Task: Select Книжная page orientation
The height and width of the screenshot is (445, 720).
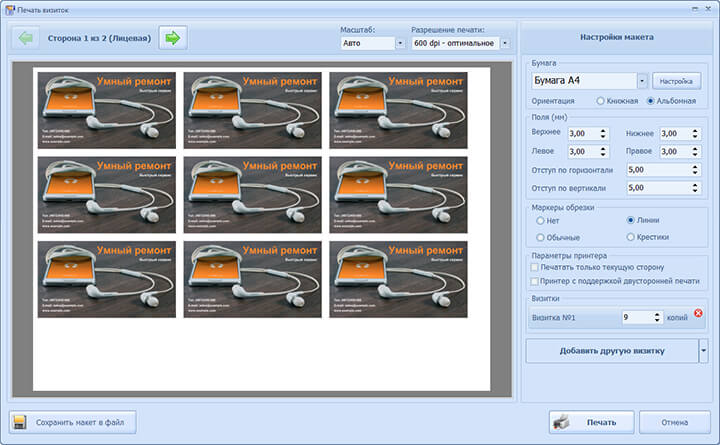Action: pyautogui.click(x=601, y=101)
